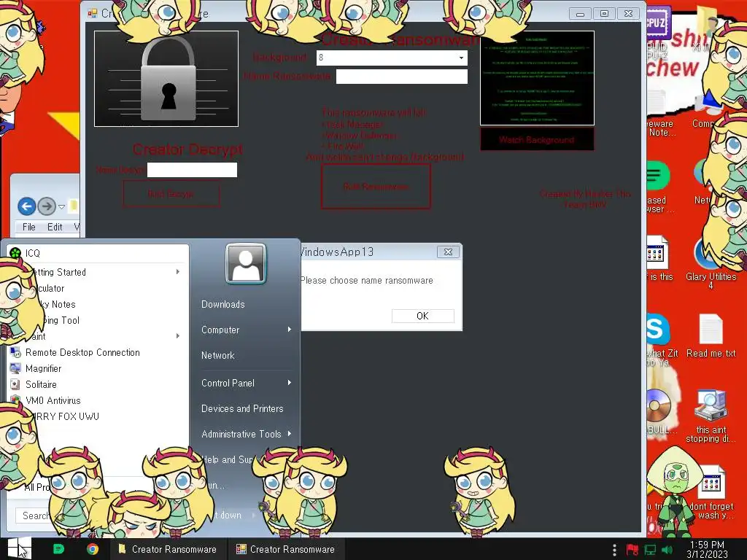
Task: Expand the Getting Started submenu arrow
Action: click(x=178, y=272)
